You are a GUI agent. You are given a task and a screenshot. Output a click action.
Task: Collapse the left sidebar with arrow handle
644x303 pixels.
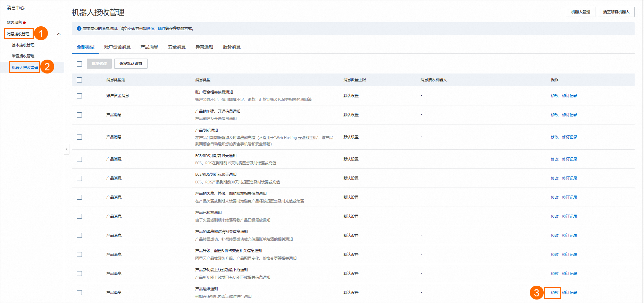67,149
